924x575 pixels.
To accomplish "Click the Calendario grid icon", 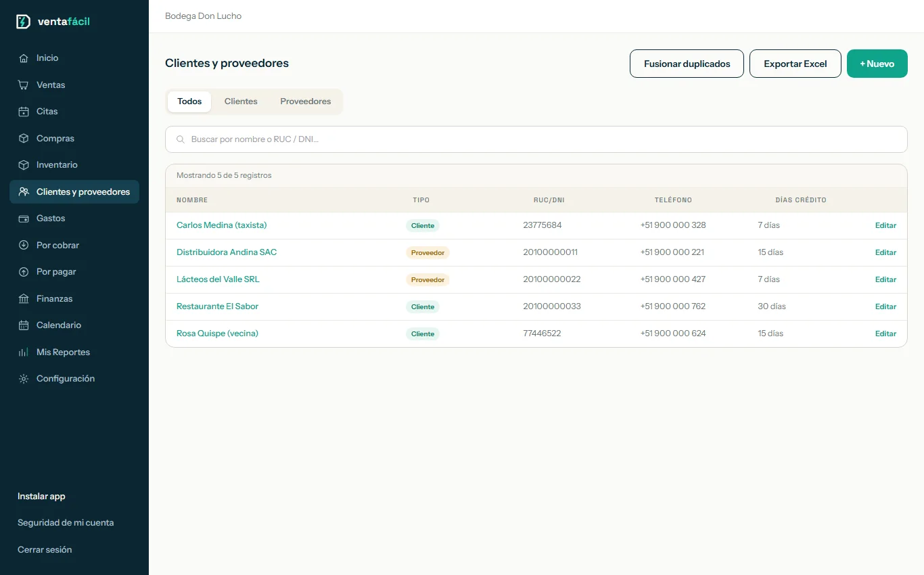I will tap(24, 325).
